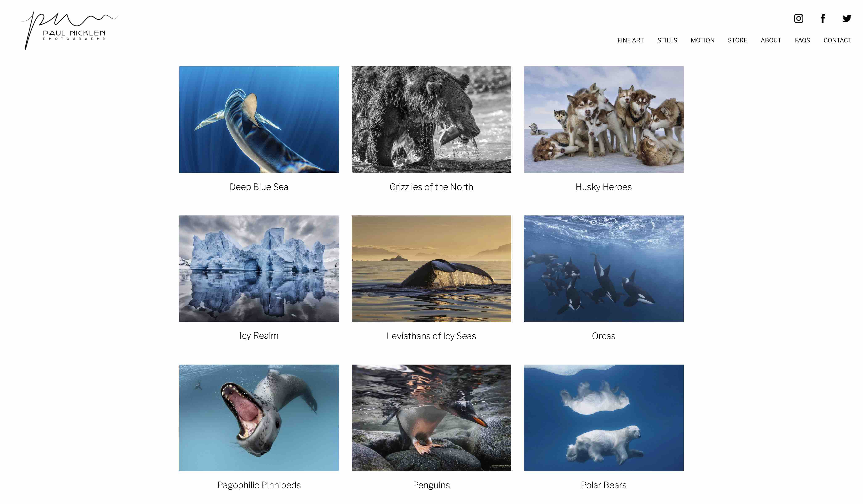Open the Deep Blue Sea gallery thumbnail
Image resolution: width=863 pixels, height=504 pixels.
click(259, 119)
